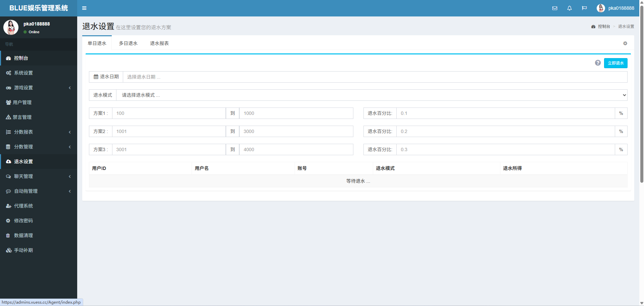
Task: Toggle the sidebar with hamburger icon
Action: pyautogui.click(x=84, y=8)
